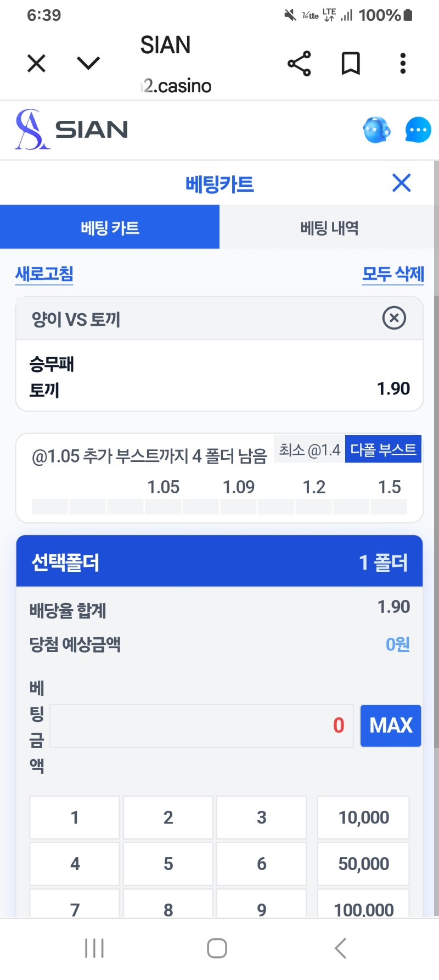
Task: Tap the 50,000 quick amount button
Action: pos(363,864)
